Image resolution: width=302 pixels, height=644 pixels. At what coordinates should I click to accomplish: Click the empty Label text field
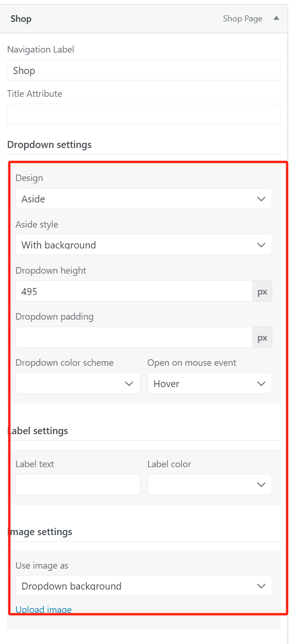[77, 484]
